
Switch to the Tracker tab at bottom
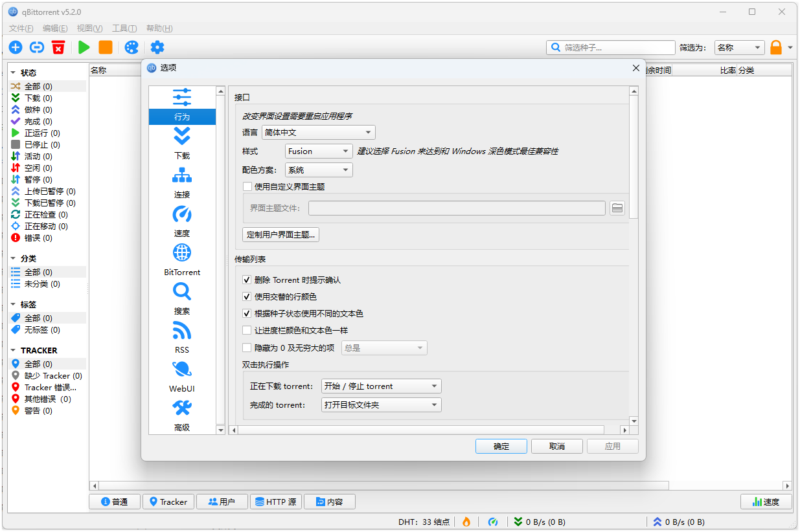coord(168,502)
